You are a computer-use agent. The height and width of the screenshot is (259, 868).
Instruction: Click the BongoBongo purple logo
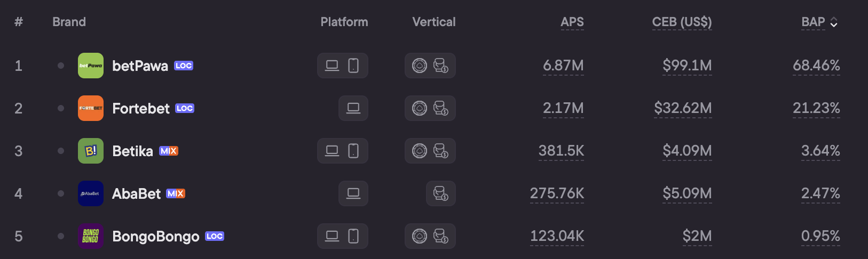pyautogui.click(x=91, y=236)
